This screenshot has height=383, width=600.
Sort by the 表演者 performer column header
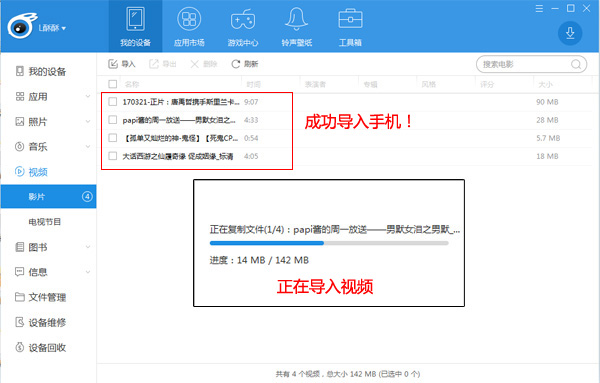click(x=315, y=84)
